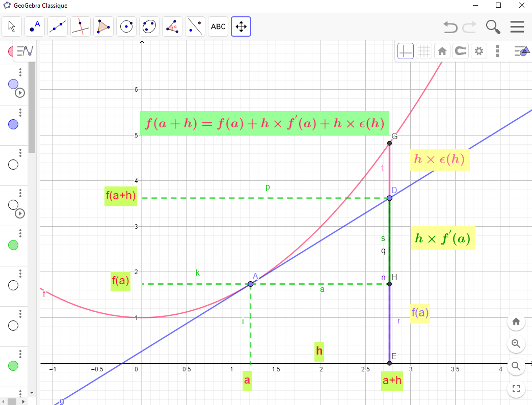The image size is (532, 405).
Task: Toggle the grid display button
Action: pyautogui.click(x=424, y=51)
